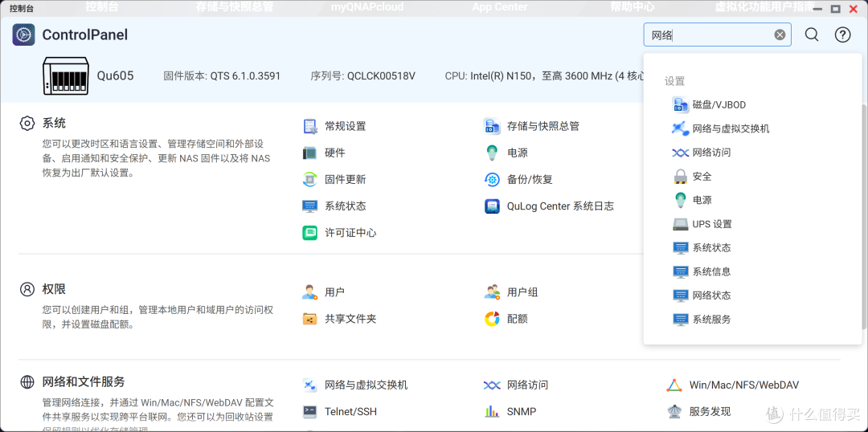The image size is (868, 432).
Task: Open the 共享文件夹 icon
Action: (x=310, y=319)
